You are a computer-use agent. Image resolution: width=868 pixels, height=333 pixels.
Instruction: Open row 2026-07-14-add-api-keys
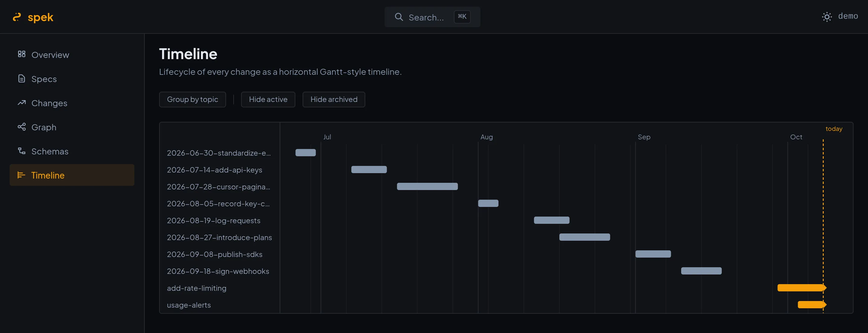(x=214, y=170)
